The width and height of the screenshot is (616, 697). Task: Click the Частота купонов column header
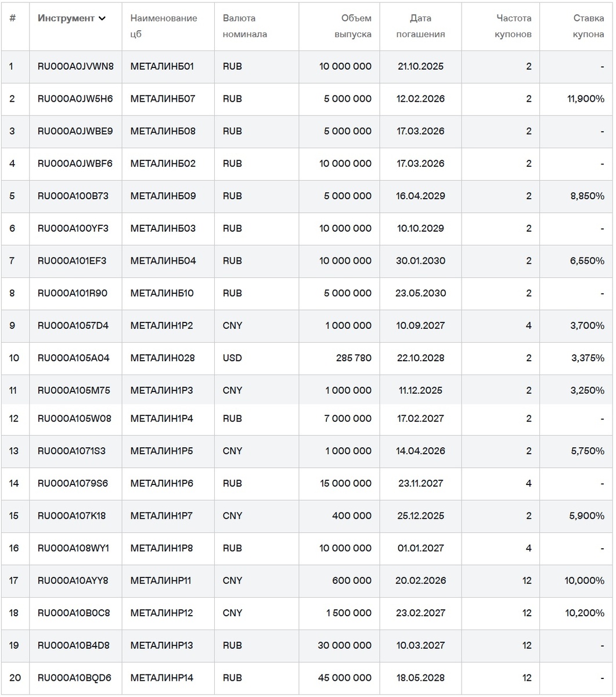513,26
